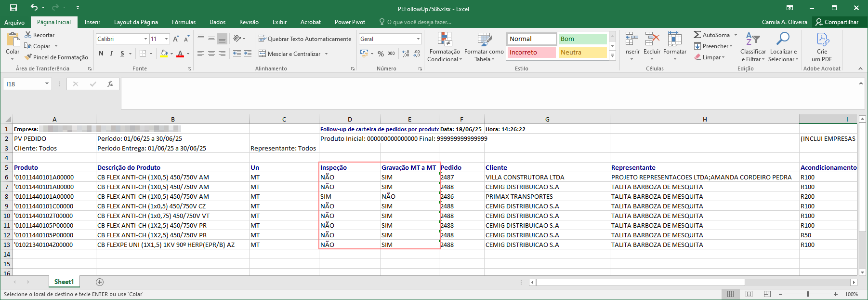
Task: Open the font size dropdown
Action: pos(167,39)
